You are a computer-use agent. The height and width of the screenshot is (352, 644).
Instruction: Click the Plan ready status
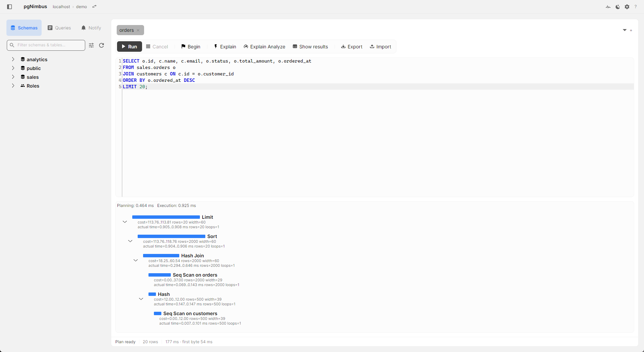point(125,342)
